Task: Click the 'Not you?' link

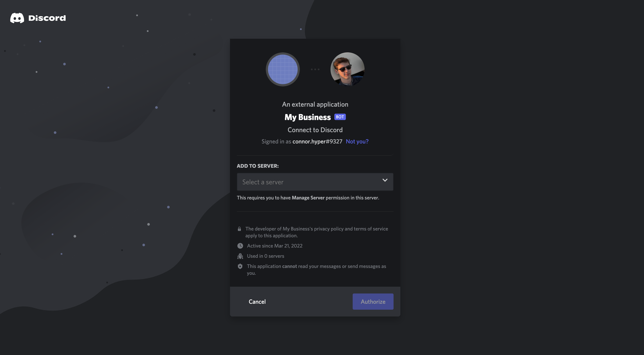Action: tap(357, 141)
